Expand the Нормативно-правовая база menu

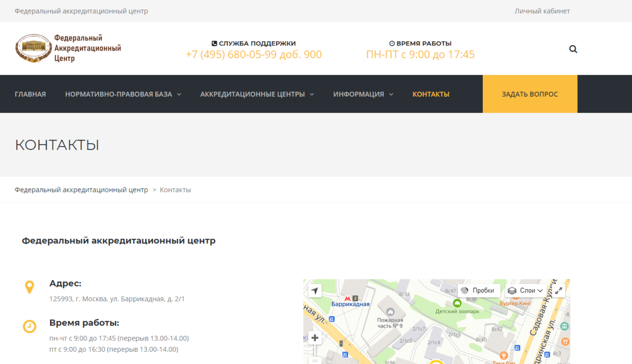tap(123, 94)
